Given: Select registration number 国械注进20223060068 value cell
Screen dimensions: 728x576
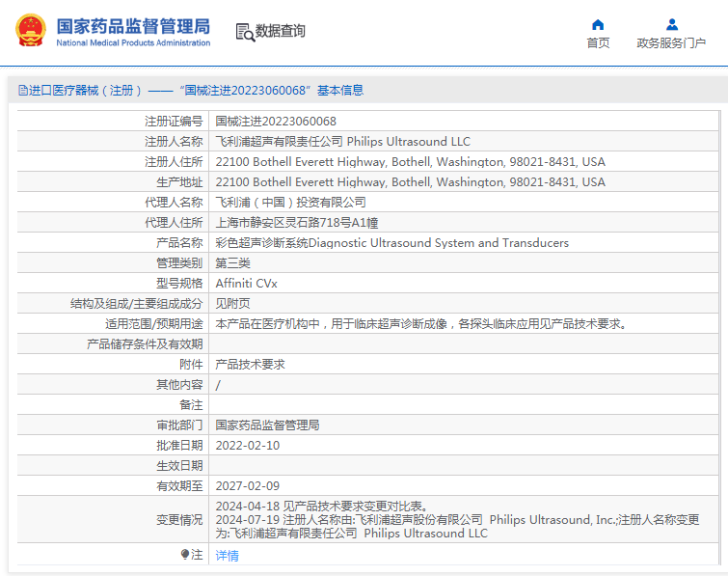Looking at the screenshot, I should 276,122.
